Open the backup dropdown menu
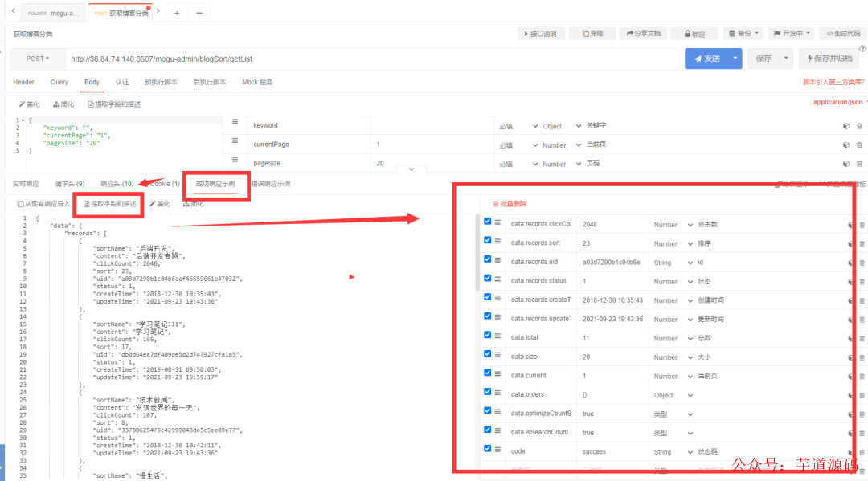This screenshot has width=868, height=481. coord(743,34)
